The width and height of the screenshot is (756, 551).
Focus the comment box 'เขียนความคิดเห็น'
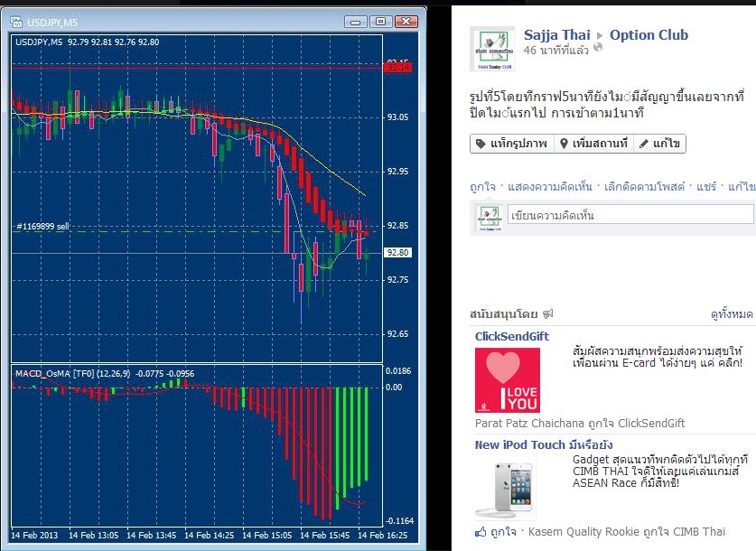[630, 215]
